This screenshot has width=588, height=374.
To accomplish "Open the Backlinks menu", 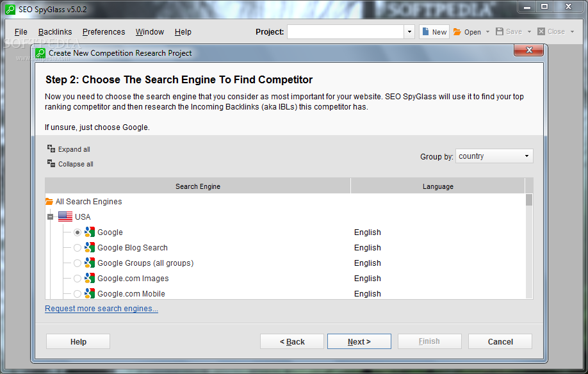I will pyautogui.click(x=55, y=32).
